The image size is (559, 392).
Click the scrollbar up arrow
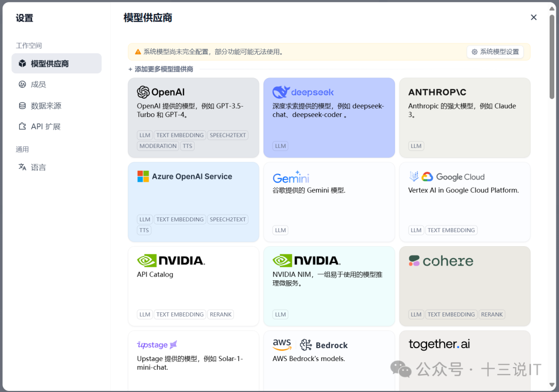point(552,9)
